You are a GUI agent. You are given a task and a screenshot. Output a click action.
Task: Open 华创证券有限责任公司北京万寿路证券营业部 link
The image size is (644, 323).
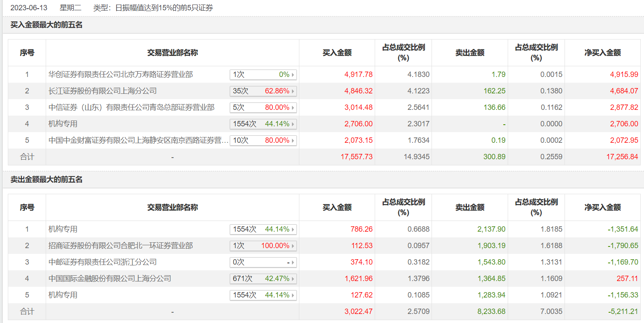point(121,74)
